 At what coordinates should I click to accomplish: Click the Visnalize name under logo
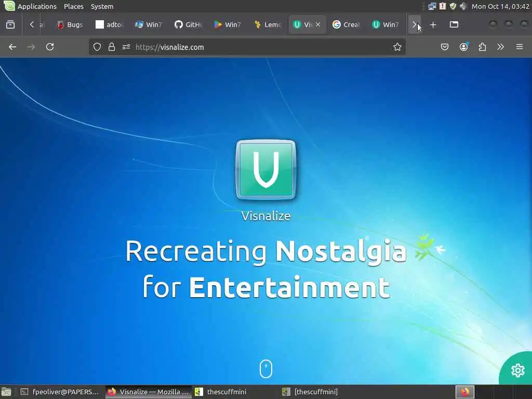[x=266, y=216]
